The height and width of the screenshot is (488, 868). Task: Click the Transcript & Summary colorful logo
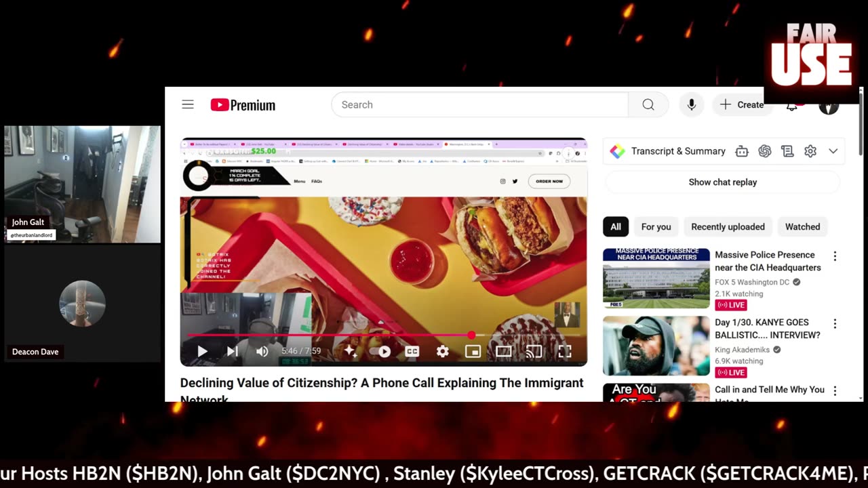pyautogui.click(x=617, y=151)
